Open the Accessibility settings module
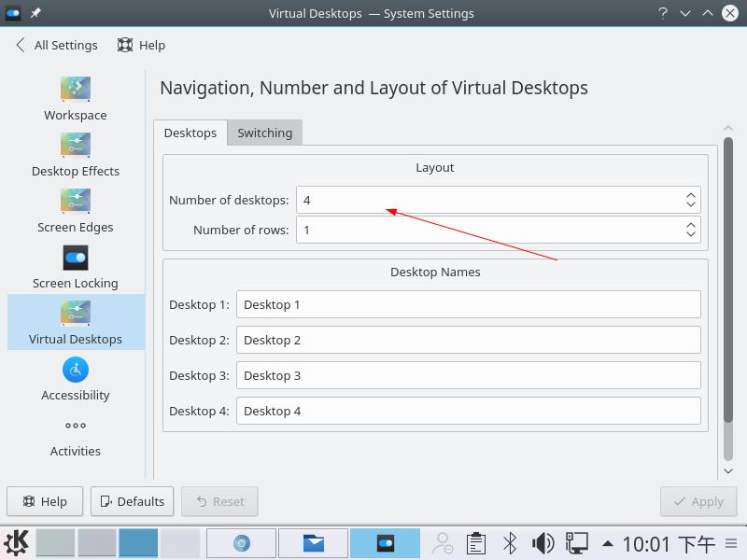The height and width of the screenshot is (560, 747). (76, 379)
